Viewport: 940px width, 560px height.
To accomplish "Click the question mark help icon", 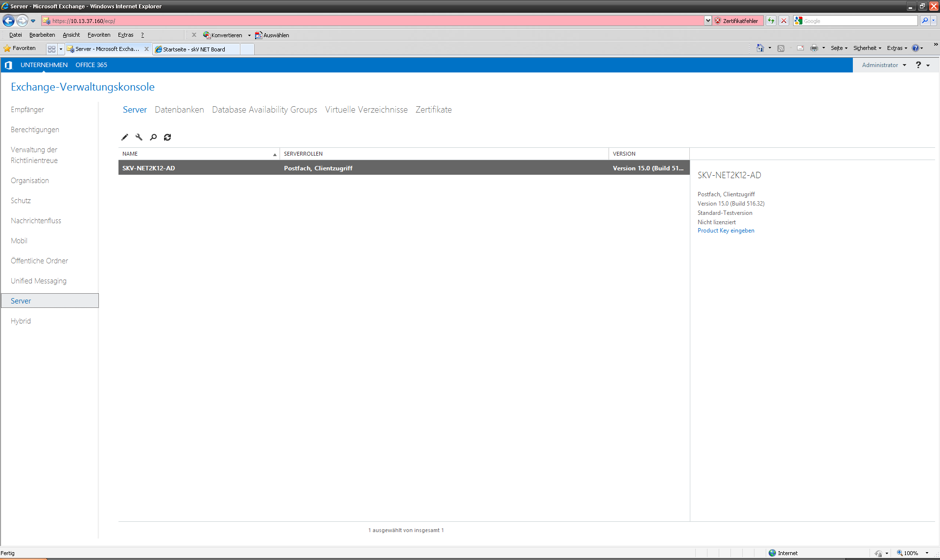I will pos(918,65).
